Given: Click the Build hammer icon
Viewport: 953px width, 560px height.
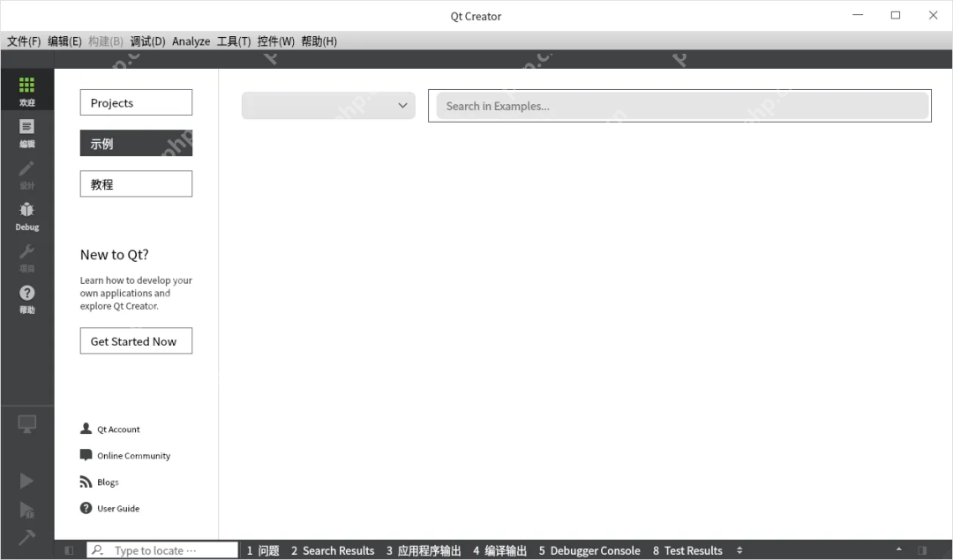Looking at the screenshot, I should pyautogui.click(x=26, y=536).
